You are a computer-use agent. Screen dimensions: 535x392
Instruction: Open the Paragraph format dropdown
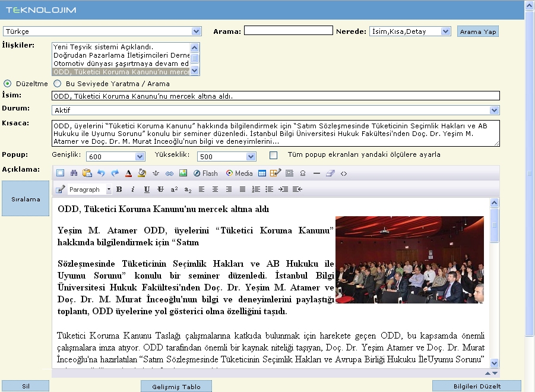click(x=90, y=189)
